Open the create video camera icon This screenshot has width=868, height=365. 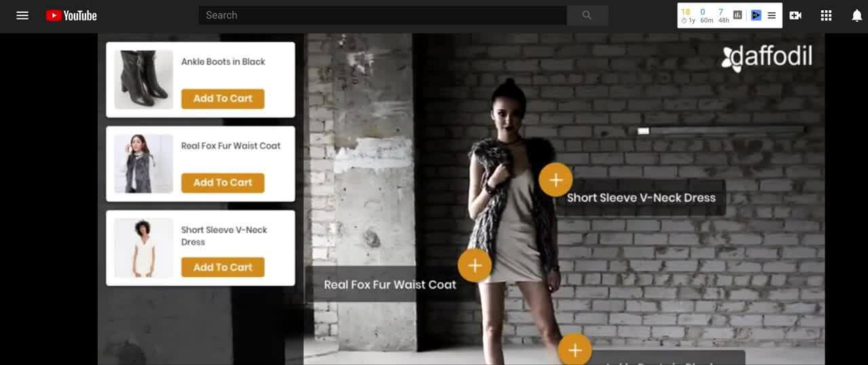coord(795,15)
